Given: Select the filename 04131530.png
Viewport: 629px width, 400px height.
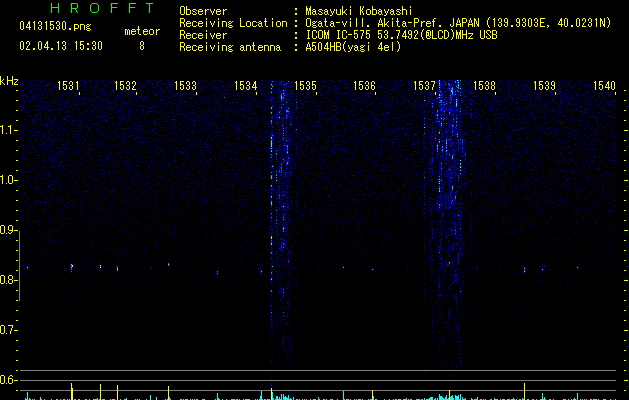Looking at the screenshot, I should click(55, 27).
